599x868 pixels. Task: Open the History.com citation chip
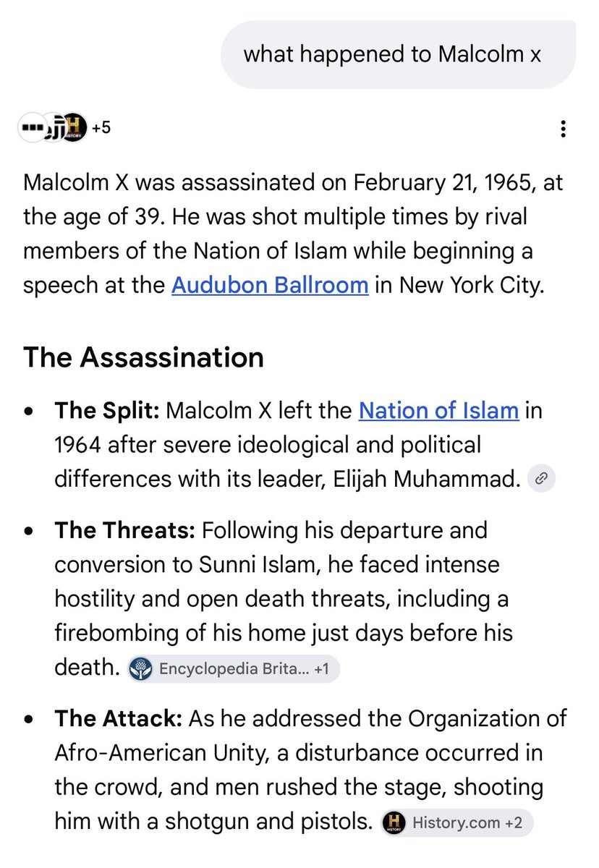pos(456,822)
